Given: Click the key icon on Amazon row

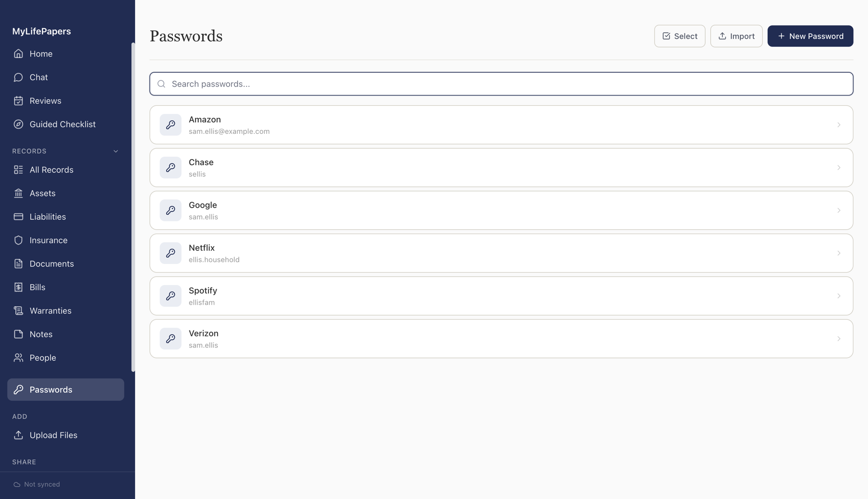Looking at the screenshot, I should (x=170, y=125).
